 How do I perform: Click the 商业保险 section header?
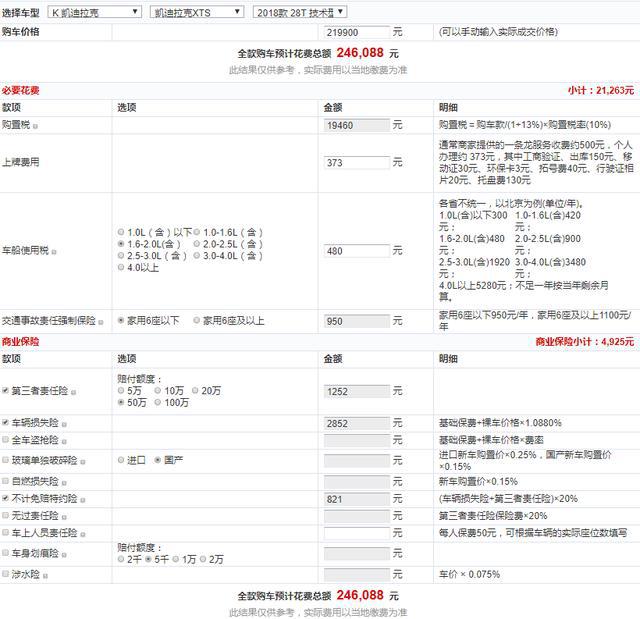click(20, 342)
